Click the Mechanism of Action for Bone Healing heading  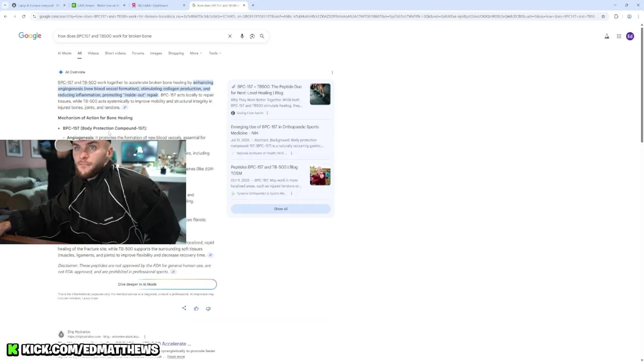[95, 118]
